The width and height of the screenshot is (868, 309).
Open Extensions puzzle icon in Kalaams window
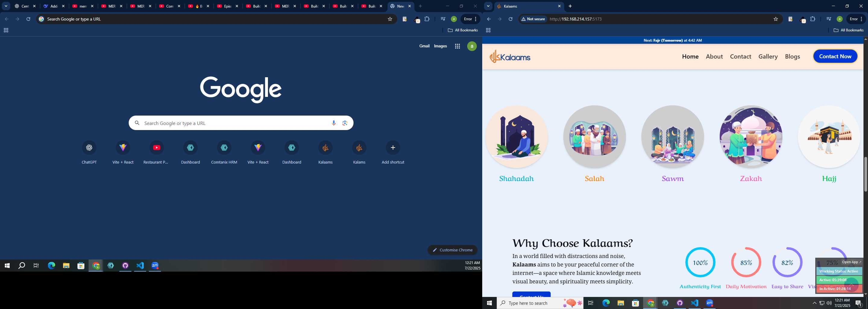813,19
